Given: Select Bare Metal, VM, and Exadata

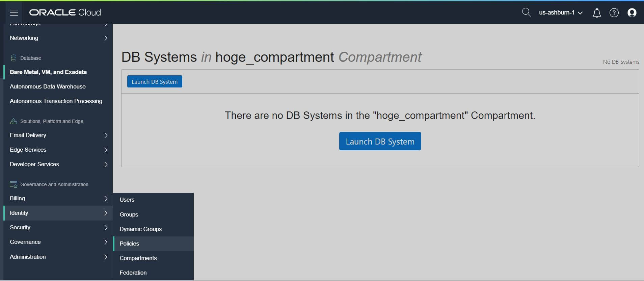Looking at the screenshot, I should click(x=48, y=72).
